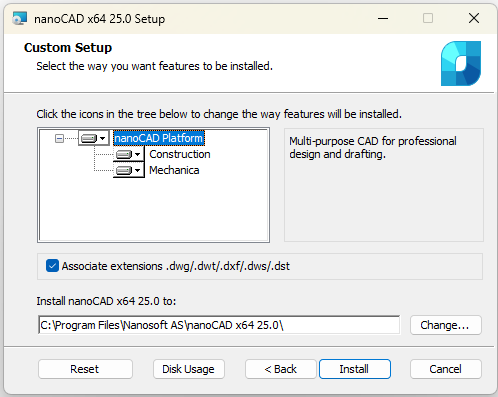Click Change... to choose install folder

[446, 325]
